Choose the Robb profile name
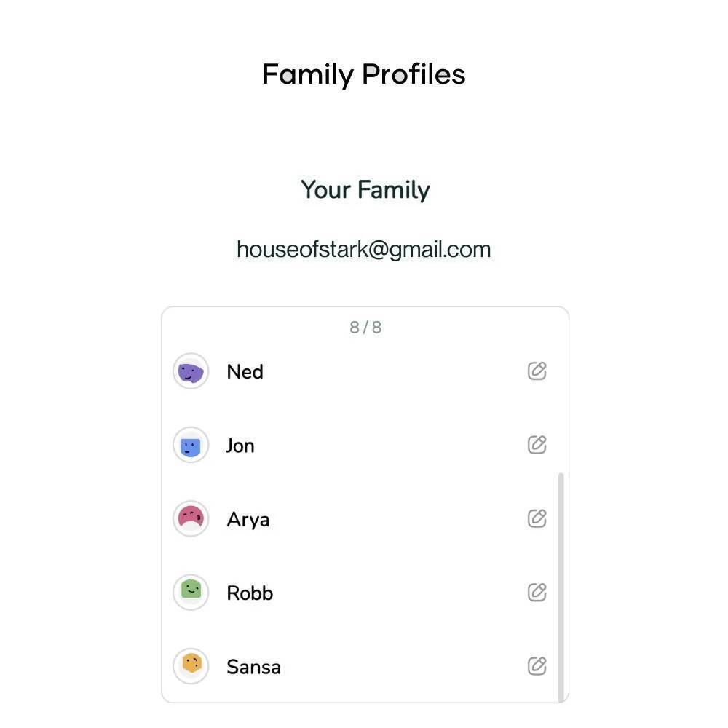The image size is (728, 728). [x=250, y=593]
